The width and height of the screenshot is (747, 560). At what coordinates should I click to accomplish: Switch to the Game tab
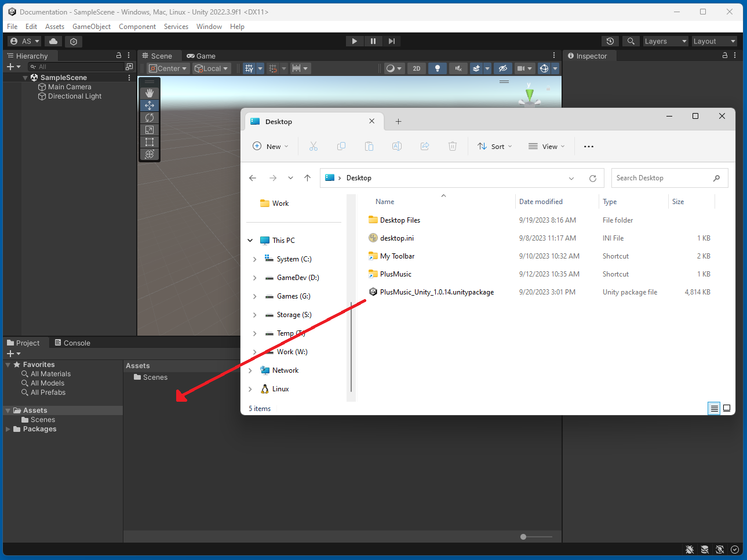tap(201, 56)
